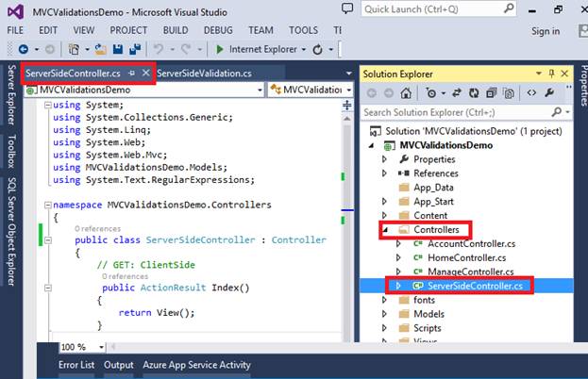Click View Code angle brackets icon
The height and width of the screenshot is (379, 588).
(x=531, y=92)
